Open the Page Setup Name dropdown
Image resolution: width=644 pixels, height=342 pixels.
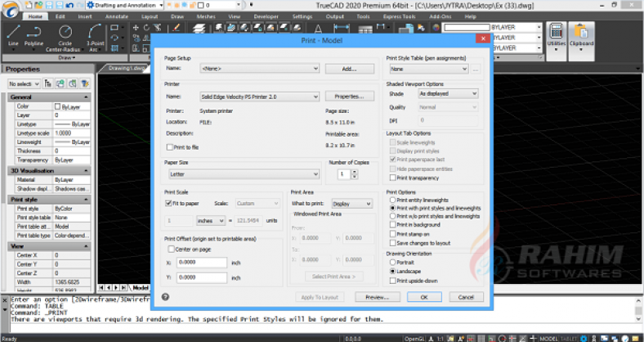click(x=260, y=69)
